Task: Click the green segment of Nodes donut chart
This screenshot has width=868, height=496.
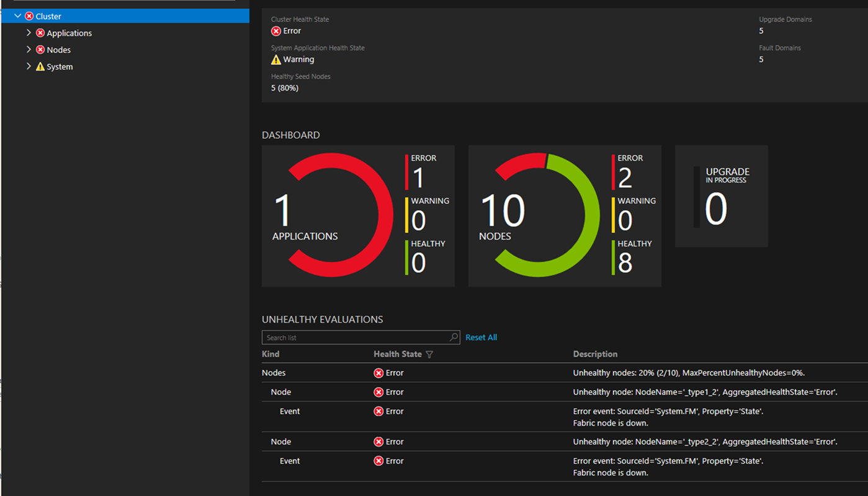Action: click(x=590, y=215)
